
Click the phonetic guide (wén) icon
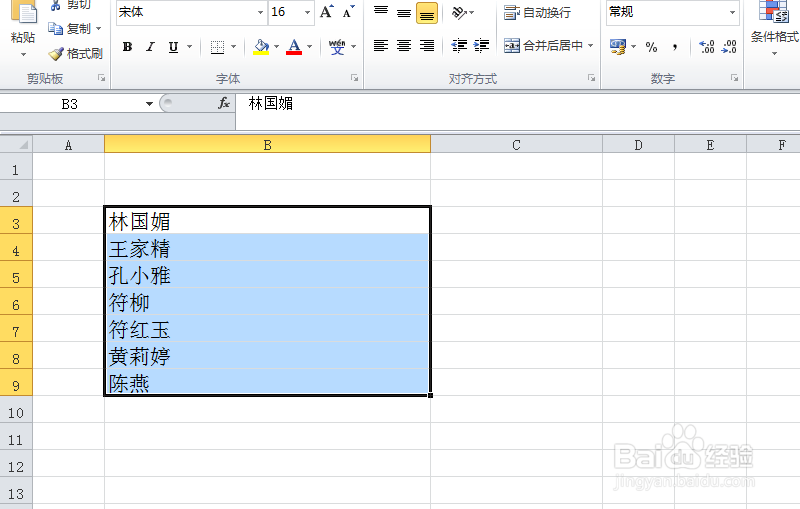337,47
